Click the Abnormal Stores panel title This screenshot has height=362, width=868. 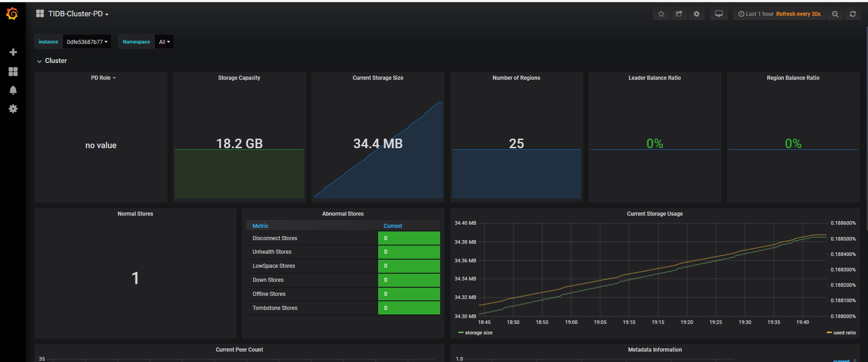(x=343, y=214)
